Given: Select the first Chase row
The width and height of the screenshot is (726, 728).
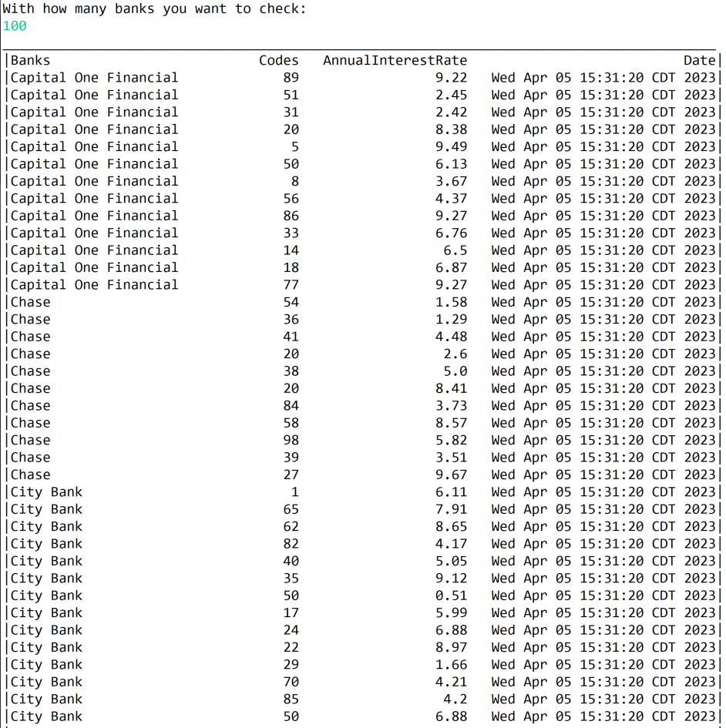Looking at the screenshot, I should 30,301.
